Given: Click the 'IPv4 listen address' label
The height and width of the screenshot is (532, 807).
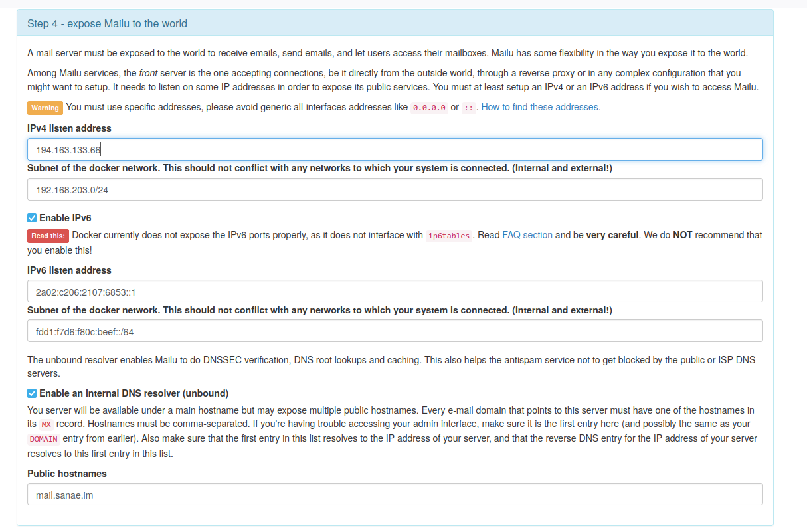Looking at the screenshot, I should [69, 128].
